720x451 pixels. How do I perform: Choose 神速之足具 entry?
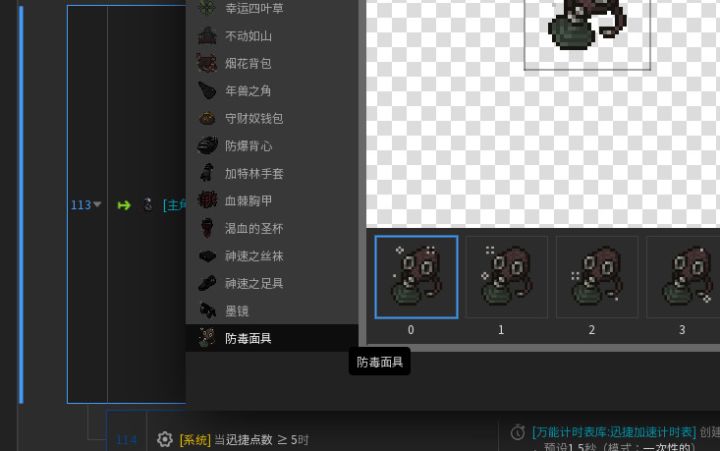click(272, 283)
